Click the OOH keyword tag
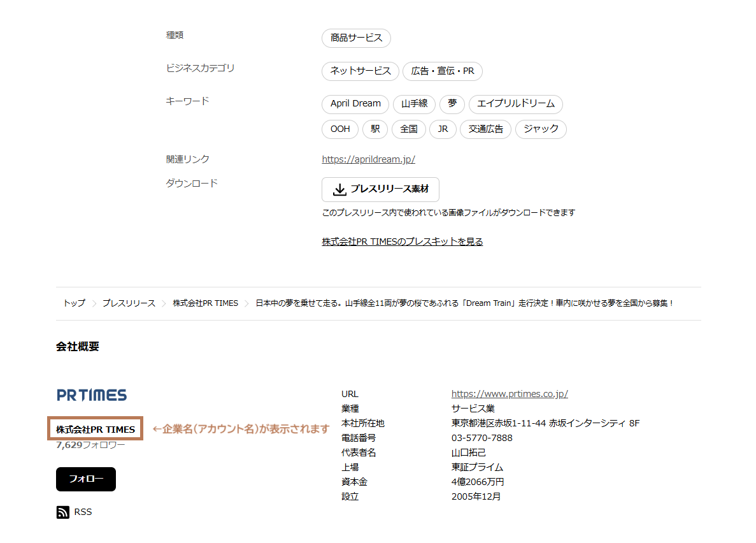 click(340, 129)
